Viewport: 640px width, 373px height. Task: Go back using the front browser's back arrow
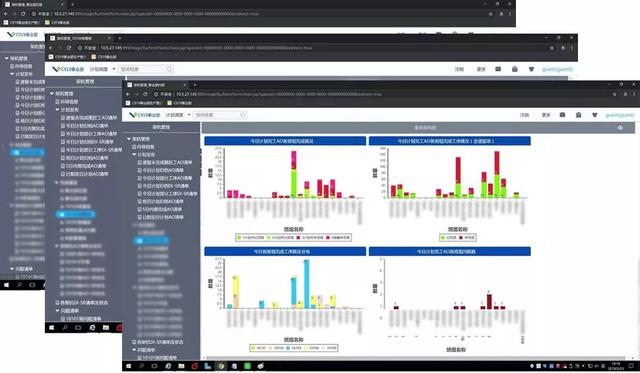pos(128,94)
